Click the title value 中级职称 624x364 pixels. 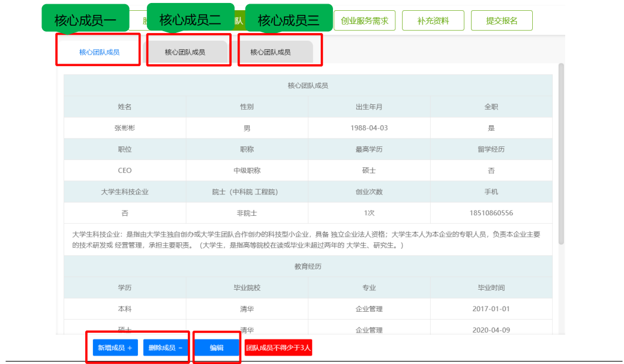tap(247, 171)
